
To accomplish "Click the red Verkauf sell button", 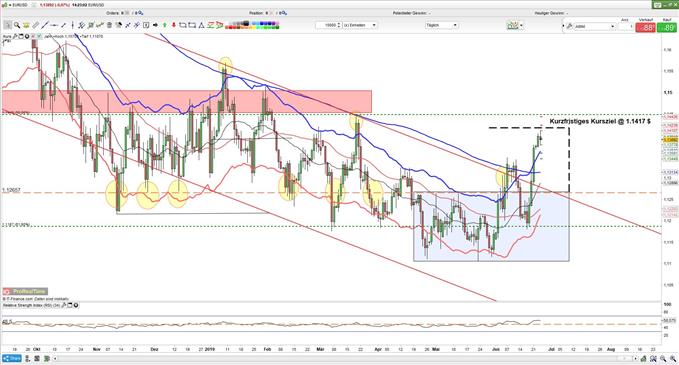I will [x=645, y=27].
